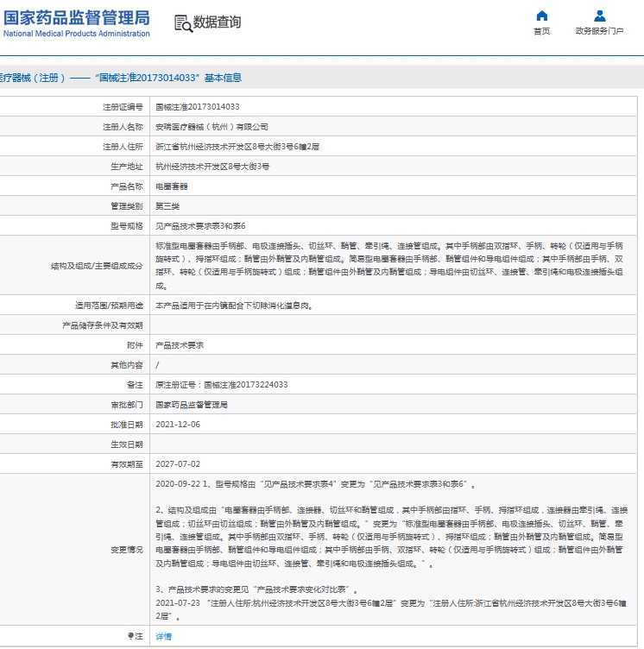Click the 产品名称 row label
The image size is (644, 649).
127,186
